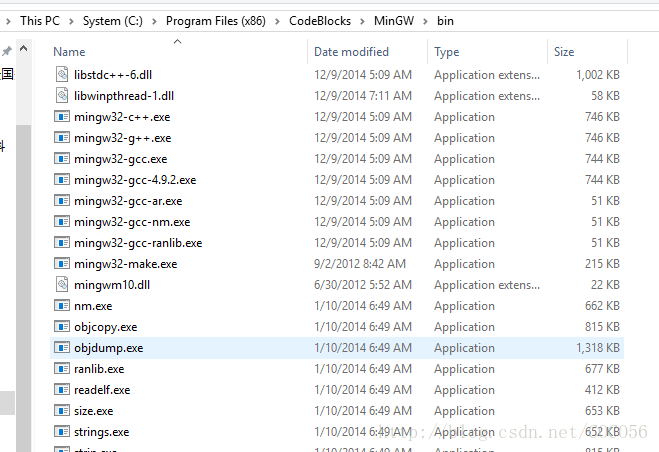The width and height of the screenshot is (659, 452).
Task: Open breadcrumb dropdown before This PC
Action: pos(8,21)
